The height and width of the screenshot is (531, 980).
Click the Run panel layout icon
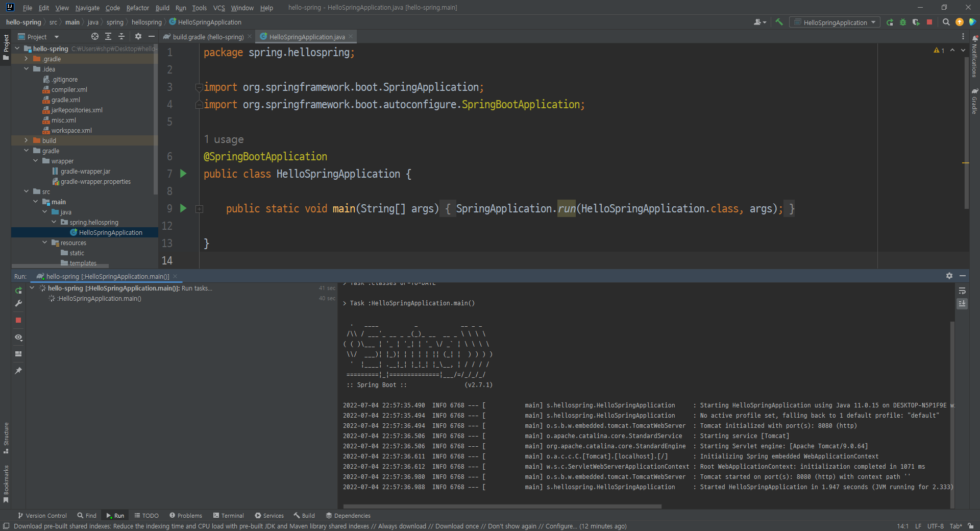(x=19, y=353)
